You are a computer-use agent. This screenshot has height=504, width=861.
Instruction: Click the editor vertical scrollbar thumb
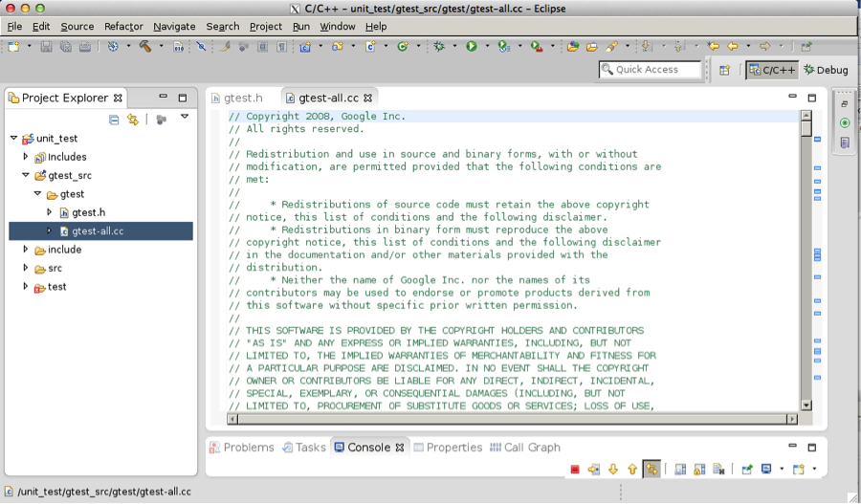click(806, 128)
